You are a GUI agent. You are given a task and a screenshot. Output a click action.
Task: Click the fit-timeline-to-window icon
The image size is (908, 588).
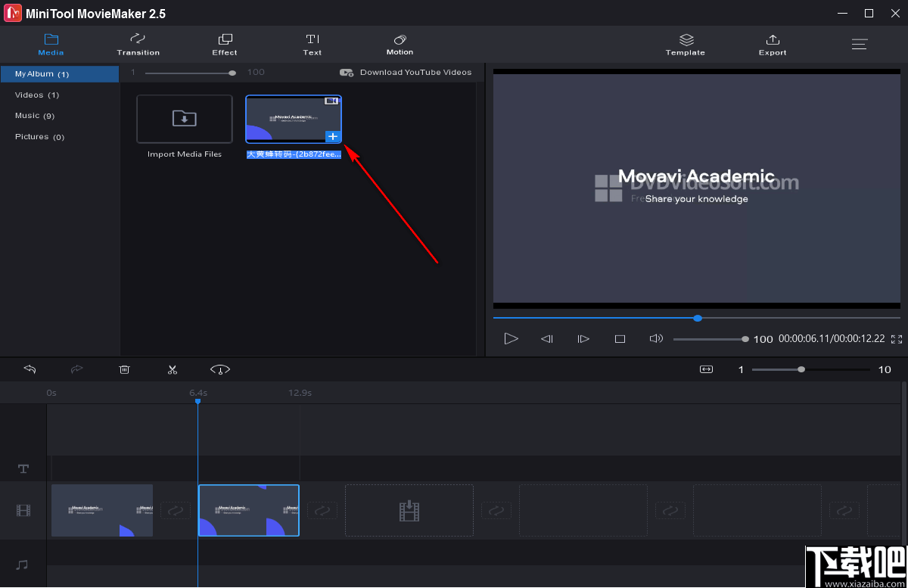pyautogui.click(x=706, y=369)
